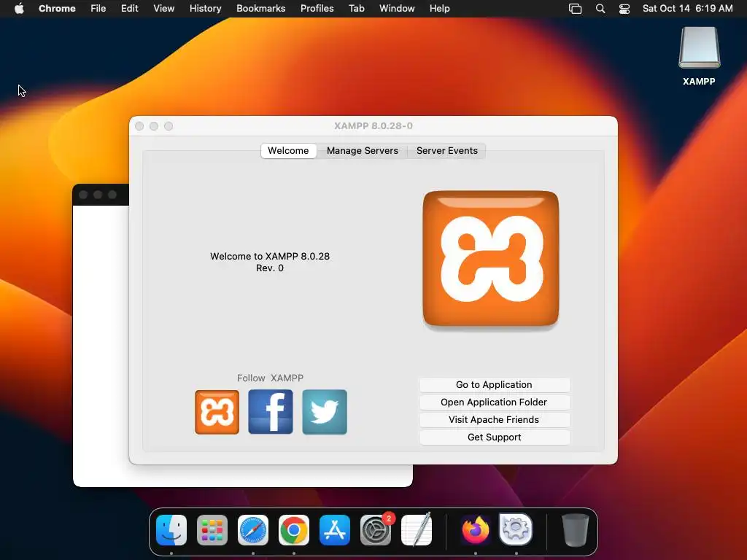Open the Profiles menu
The width and height of the screenshot is (747, 560).
coord(317,9)
